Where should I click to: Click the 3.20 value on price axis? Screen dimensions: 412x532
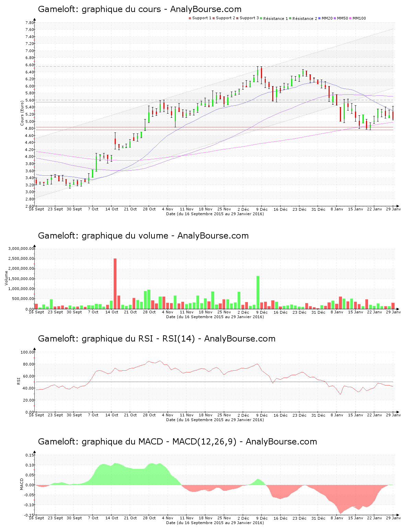click(x=30, y=185)
